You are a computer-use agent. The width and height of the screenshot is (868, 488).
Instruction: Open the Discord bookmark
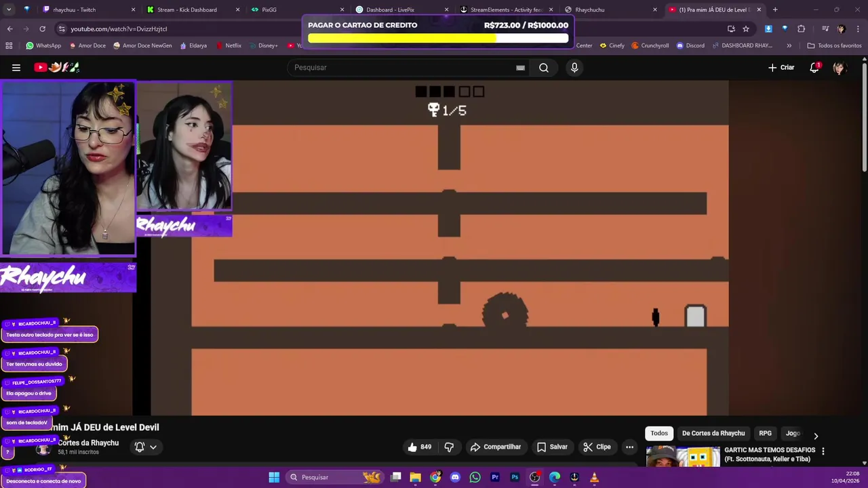point(690,45)
